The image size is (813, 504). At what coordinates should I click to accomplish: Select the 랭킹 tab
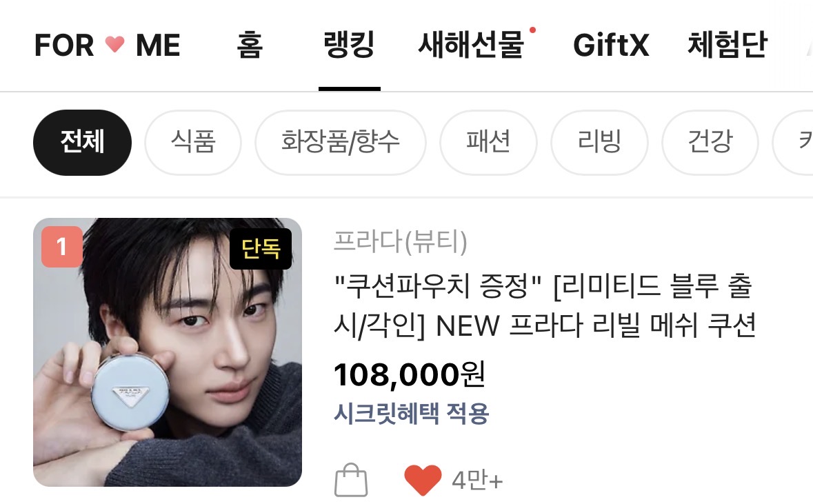pos(349,45)
